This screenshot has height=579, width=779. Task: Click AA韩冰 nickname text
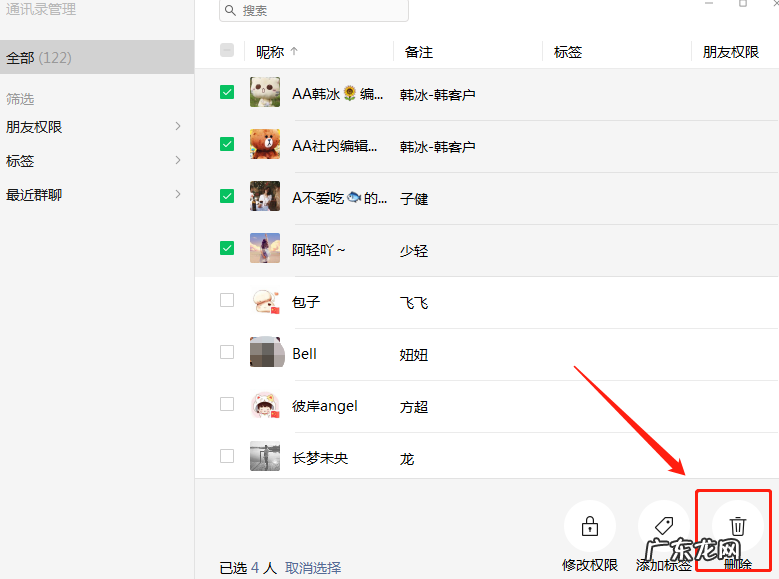click(337, 94)
